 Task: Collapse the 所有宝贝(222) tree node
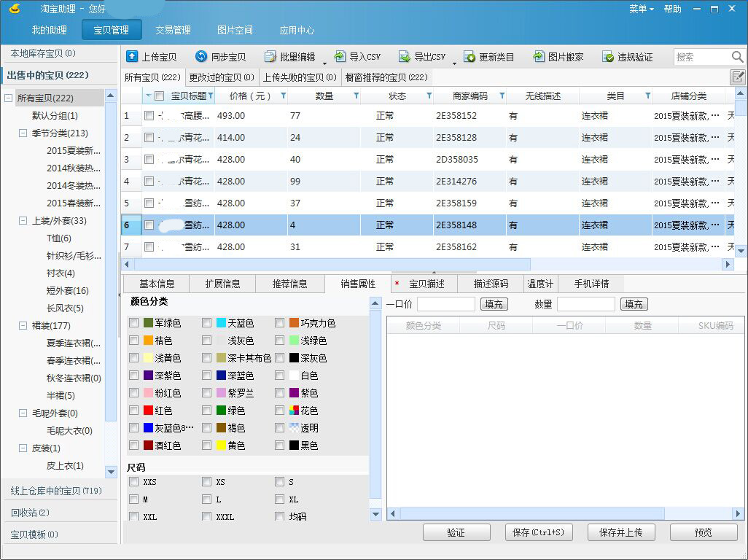(x=8, y=98)
